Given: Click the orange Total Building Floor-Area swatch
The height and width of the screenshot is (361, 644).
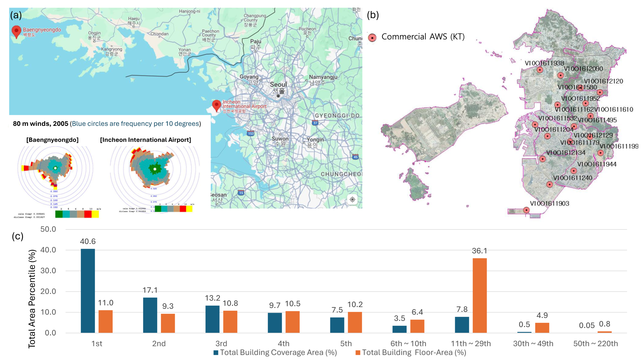Looking at the screenshot, I should 358,353.
